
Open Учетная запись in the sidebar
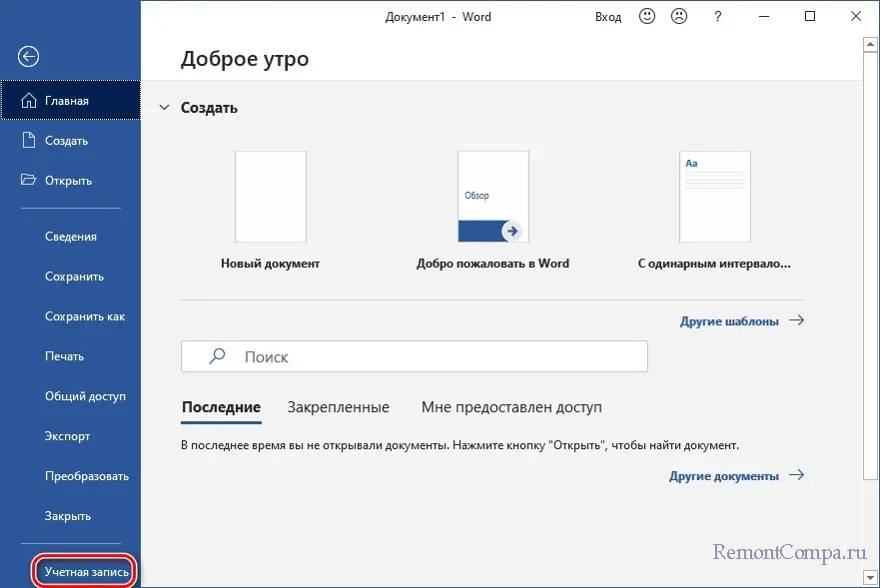coord(86,572)
